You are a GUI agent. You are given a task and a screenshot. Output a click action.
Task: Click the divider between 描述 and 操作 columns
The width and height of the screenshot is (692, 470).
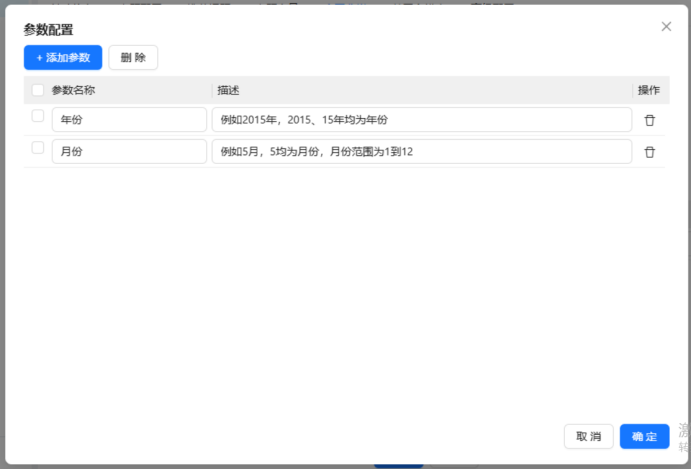click(633, 90)
